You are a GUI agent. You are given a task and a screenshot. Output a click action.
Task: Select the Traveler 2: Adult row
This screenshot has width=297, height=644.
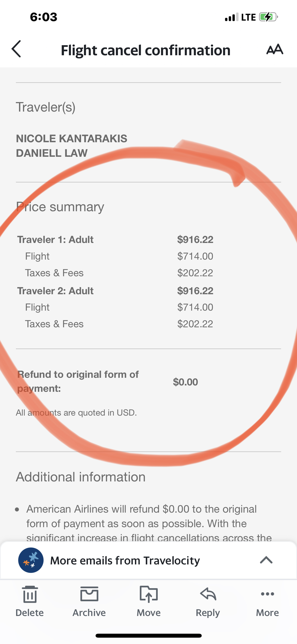point(55,291)
